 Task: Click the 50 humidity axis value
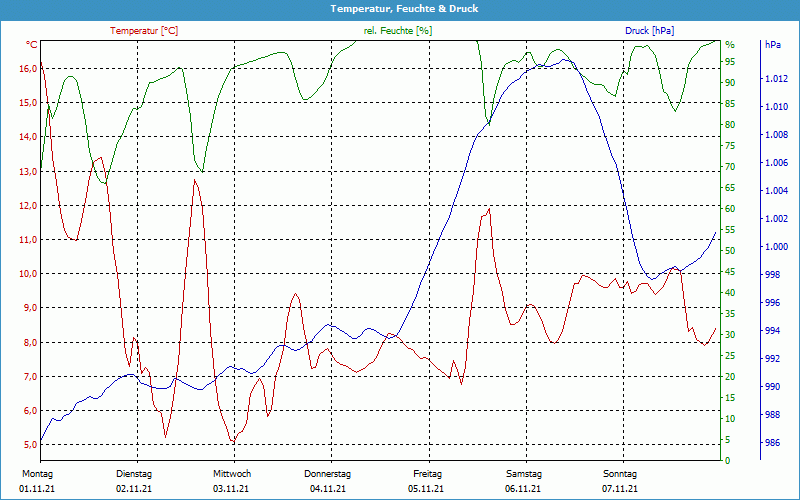(x=730, y=251)
